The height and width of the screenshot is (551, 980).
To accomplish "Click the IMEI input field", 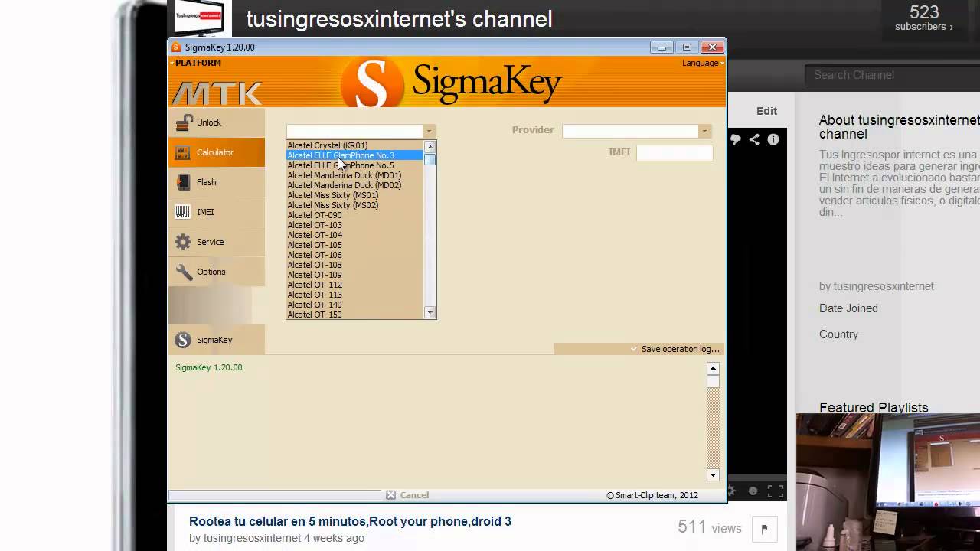I will [x=675, y=152].
